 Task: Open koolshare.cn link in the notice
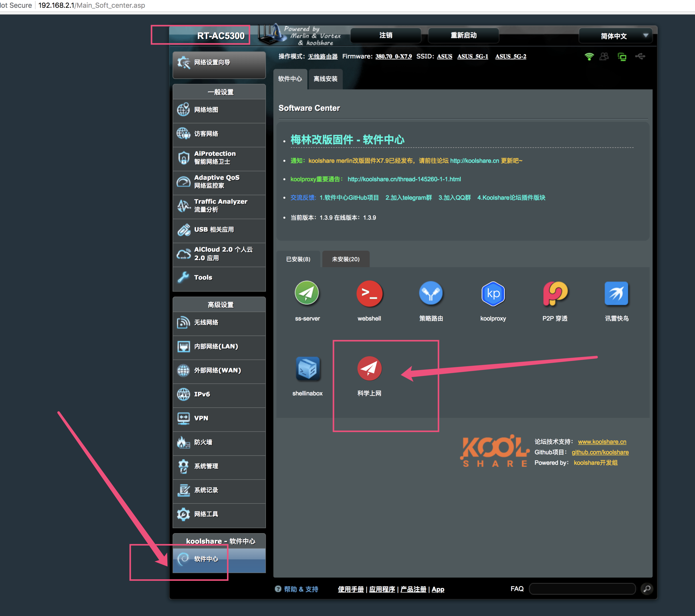[x=474, y=160]
